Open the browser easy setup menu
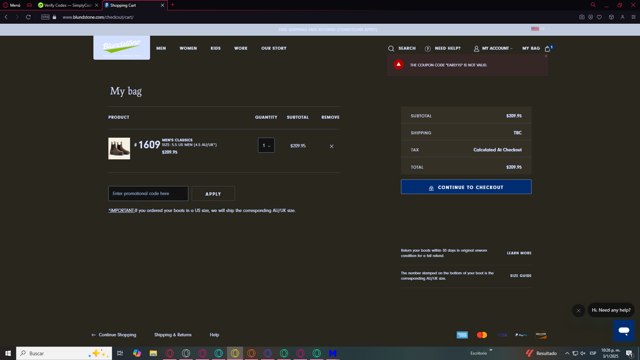Image resolution: width=640 pixels, height=360 pixels. (x=633, y=17)
